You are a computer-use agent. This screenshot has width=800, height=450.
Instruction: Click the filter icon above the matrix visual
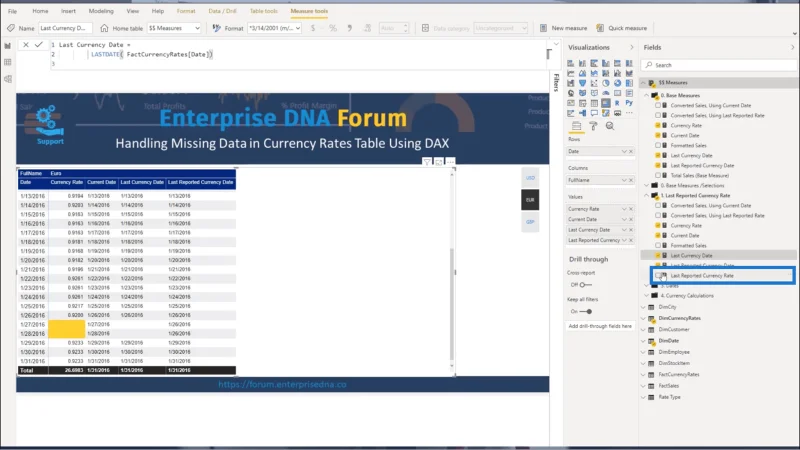click(427, 162)
